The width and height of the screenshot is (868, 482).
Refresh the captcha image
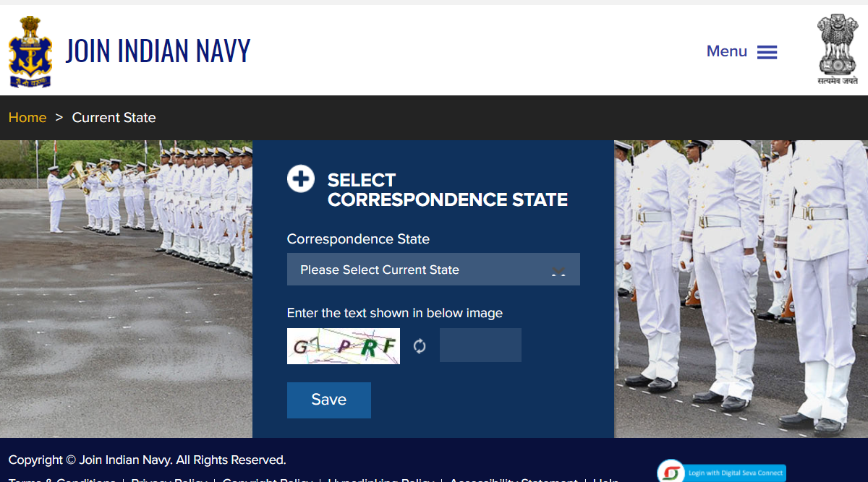420,346
